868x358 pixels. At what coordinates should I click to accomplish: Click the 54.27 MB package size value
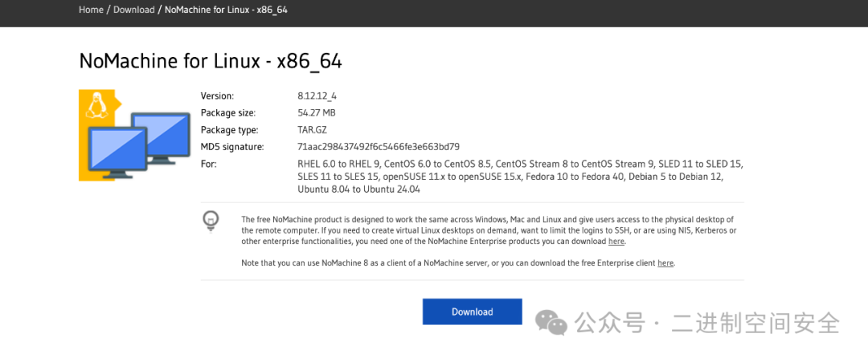pyautogui.click(x=316, y=113)
